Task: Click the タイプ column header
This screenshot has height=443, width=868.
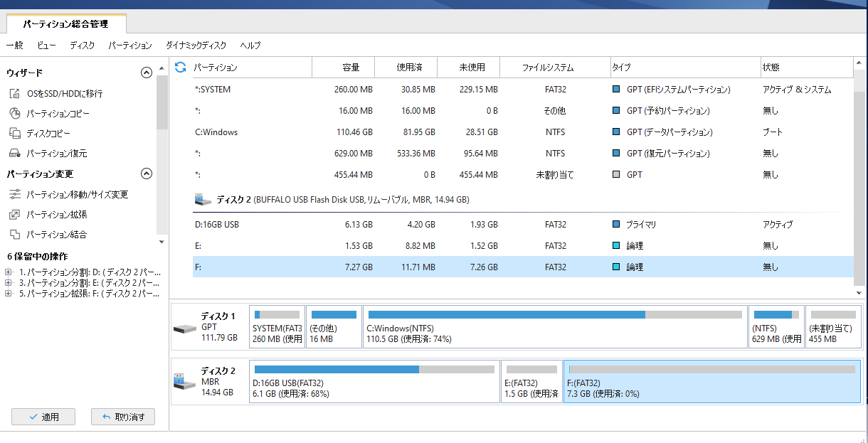Action: (686, 68)
